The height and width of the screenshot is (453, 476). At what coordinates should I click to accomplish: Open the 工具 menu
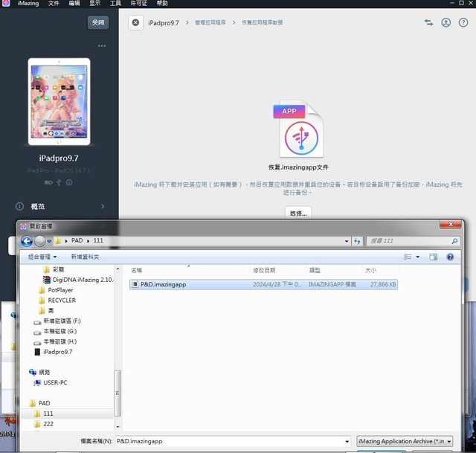pos(115,4)
